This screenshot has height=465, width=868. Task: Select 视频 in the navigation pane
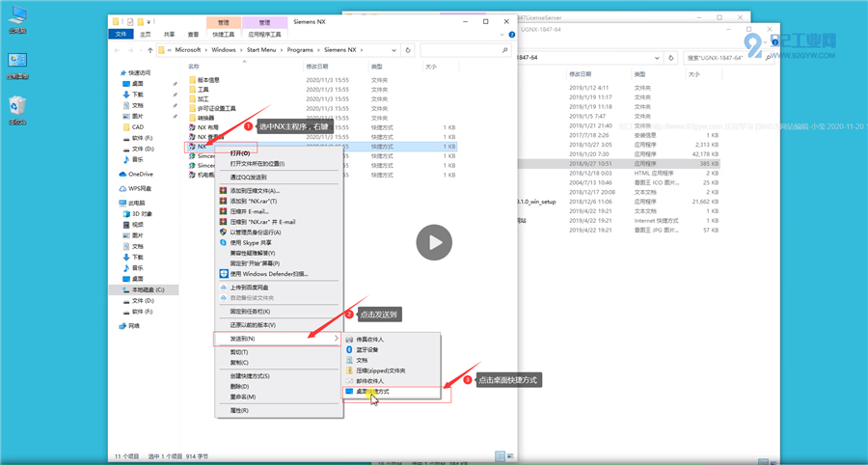tap(137, 224)
